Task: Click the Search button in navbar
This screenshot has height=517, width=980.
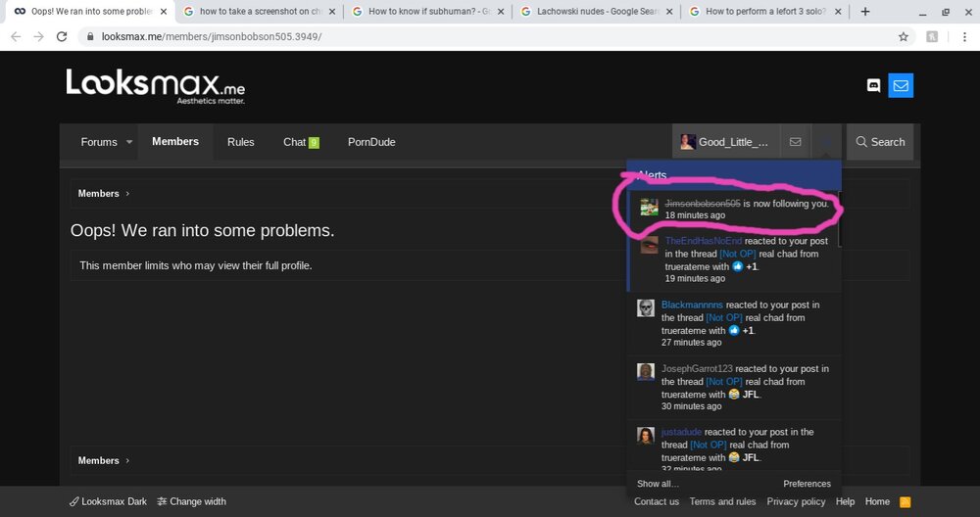Action: (880, 142)
